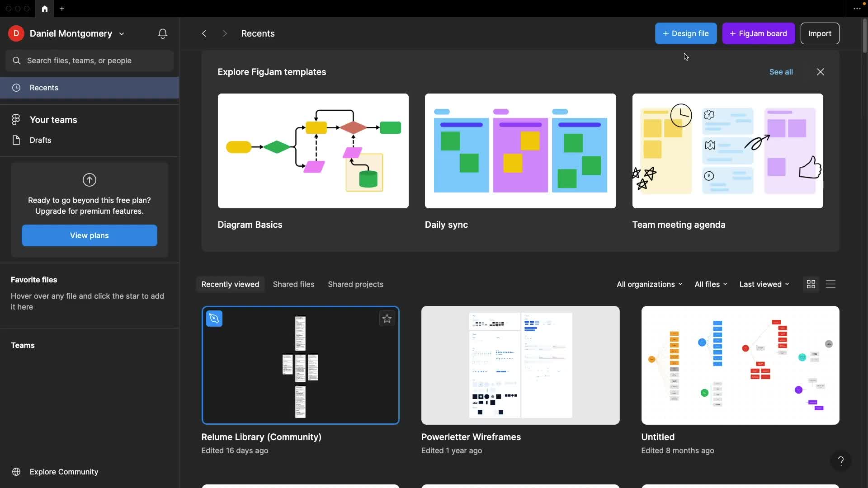Click the Daily sync label
This screenshot has width=868, height=488.
(446, 225)
